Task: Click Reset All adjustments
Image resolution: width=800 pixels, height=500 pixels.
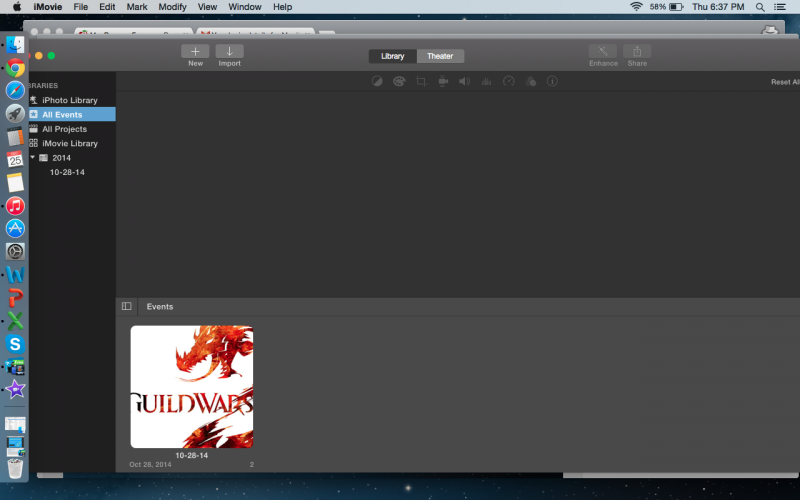Action: coord(785,82)
